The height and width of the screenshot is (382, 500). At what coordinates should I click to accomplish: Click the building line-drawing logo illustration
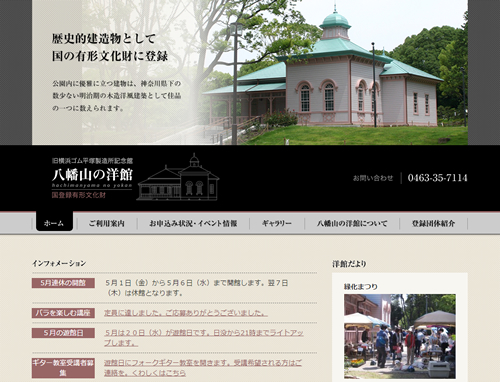[x=178, y=177]
